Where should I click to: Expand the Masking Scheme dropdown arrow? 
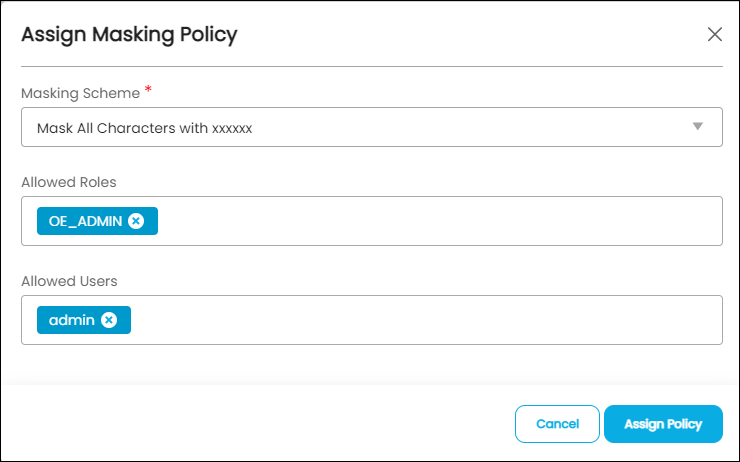pos(698,126)
